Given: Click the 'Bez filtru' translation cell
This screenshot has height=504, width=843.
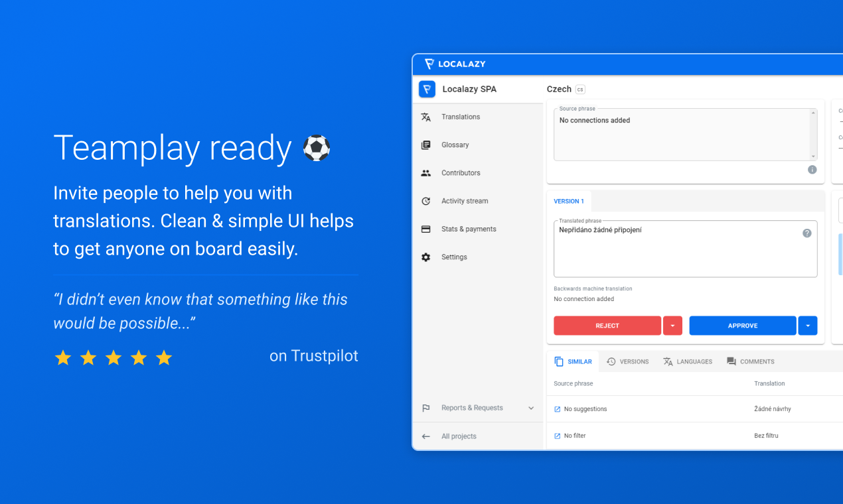Looking at the screenshot, I should tap(766, 436).
